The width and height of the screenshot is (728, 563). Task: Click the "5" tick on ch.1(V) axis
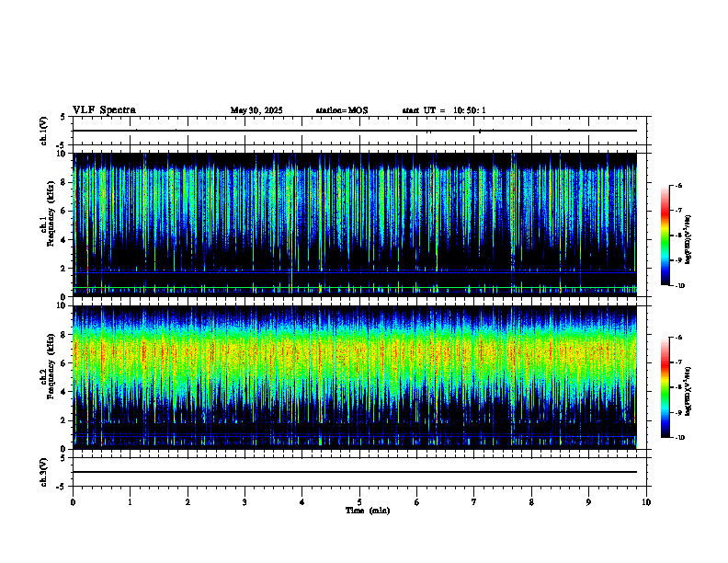[63, 117]
